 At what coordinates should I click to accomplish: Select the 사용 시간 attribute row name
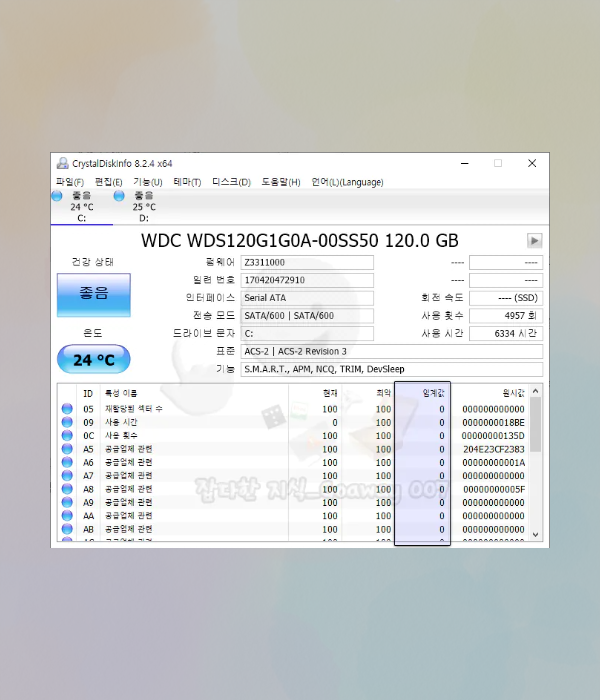pyautogui.click(x=121, y=422)
